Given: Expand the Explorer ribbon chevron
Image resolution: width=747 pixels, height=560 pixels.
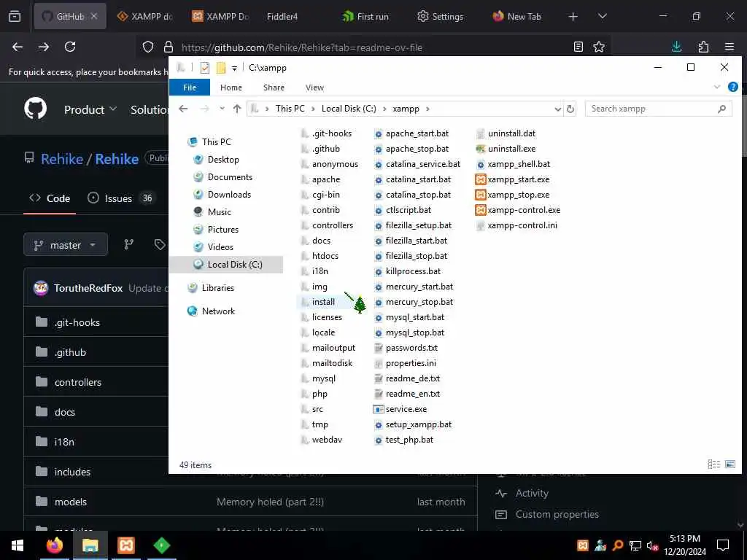Looking at the screenshot, I should (x=717, y=87).
